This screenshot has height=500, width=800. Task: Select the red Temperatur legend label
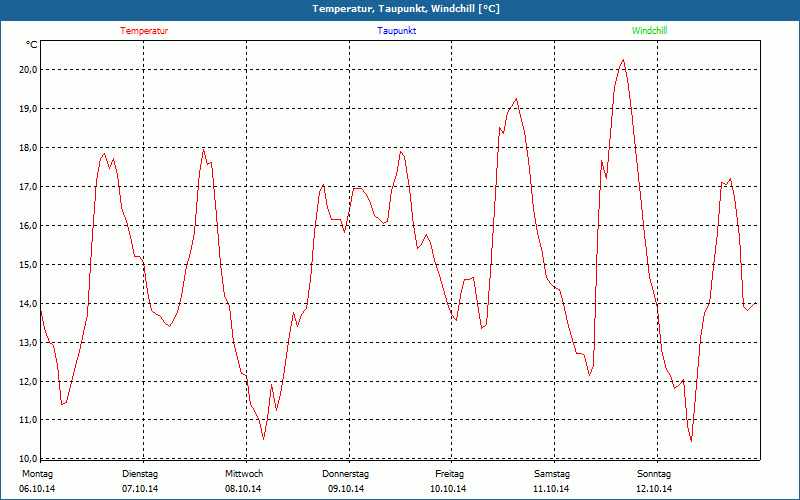click(x=144, y=31)
